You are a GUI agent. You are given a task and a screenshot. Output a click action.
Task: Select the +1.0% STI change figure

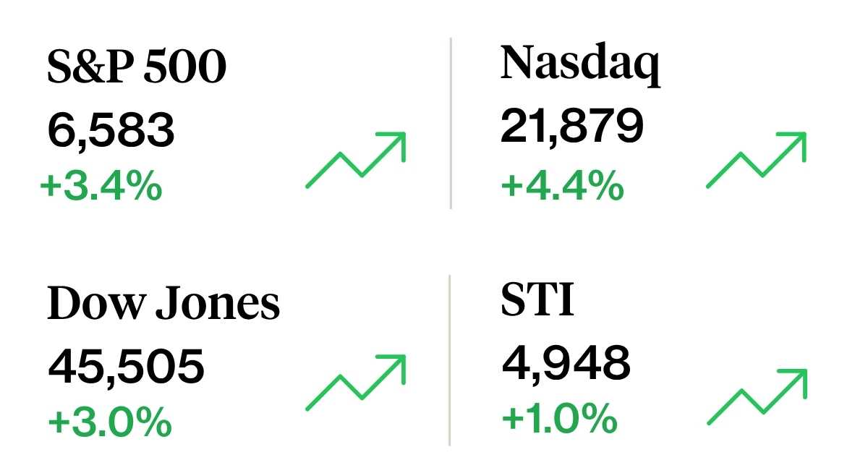pyautogui.click(x=559, y=418)
